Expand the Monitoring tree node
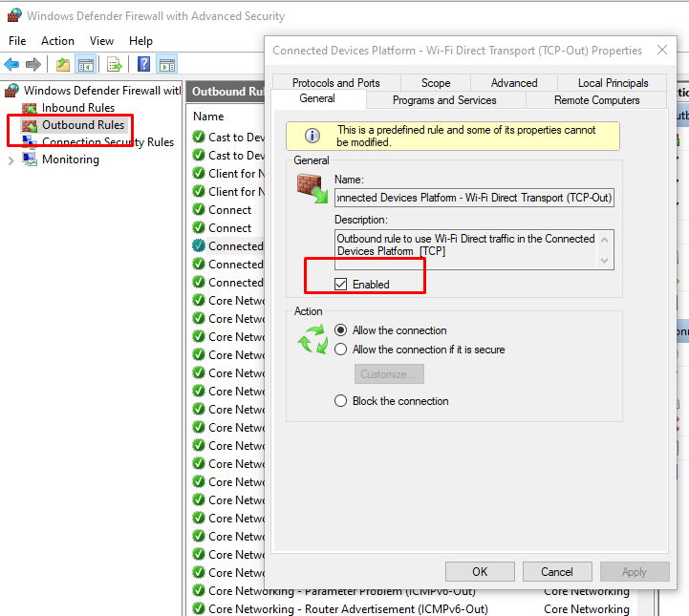 tap(11, 160)
